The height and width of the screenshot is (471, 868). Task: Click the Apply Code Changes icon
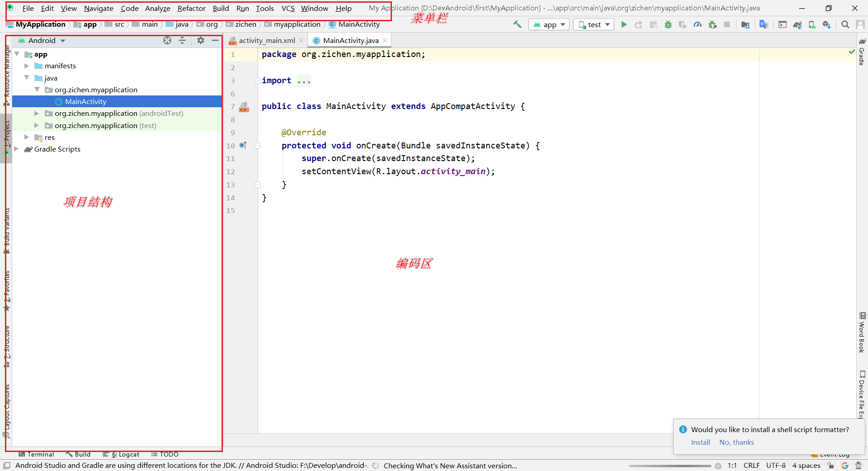pyautogui.click(x=653, y=24)
